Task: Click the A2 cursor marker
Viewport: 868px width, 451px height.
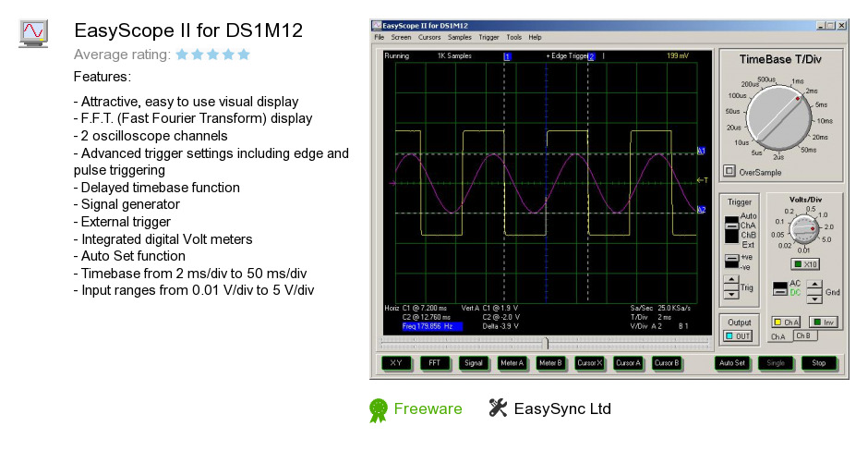Action: (701, 210)
